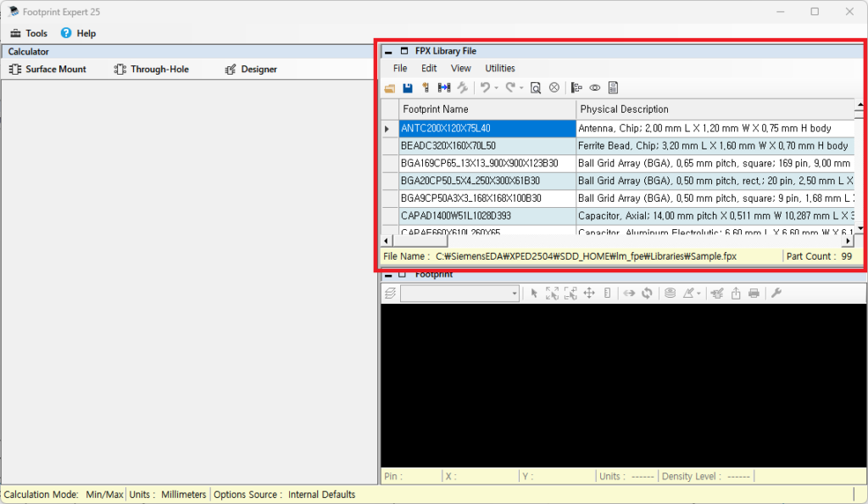
Task: Click the open folder icon in FPX toolbar
Action: [x=390, y=87]
